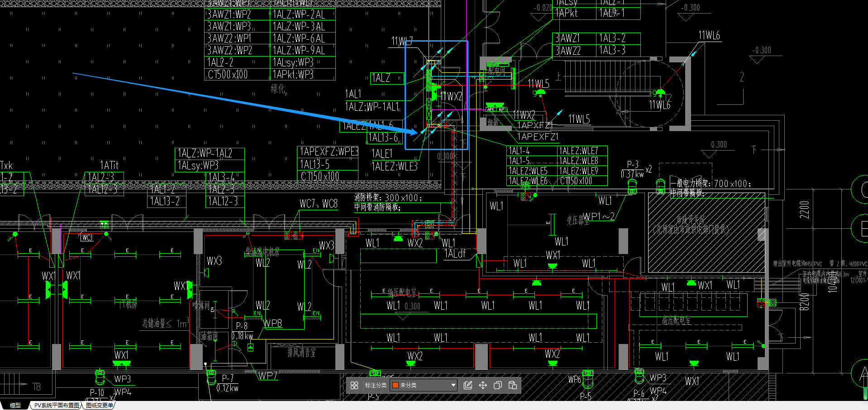This screenshot has height=410, width=868.
Task: Click the copy annotation icon
Action: pos(498,385)
